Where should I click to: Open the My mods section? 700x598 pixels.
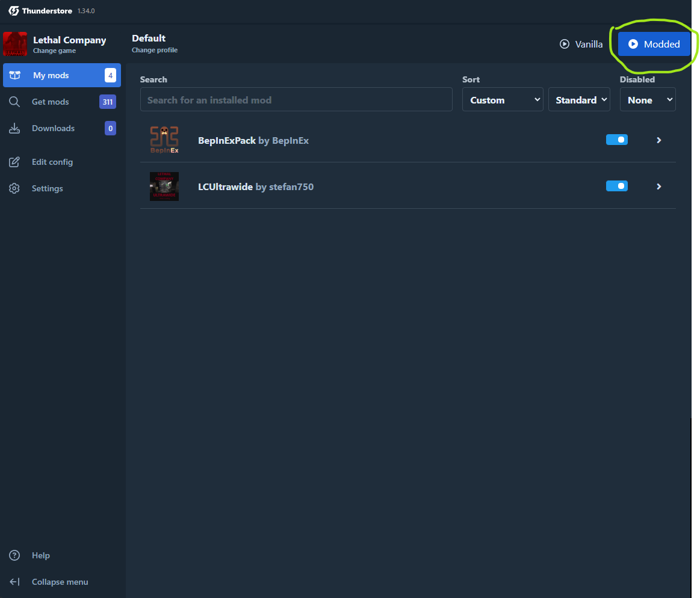(62, 75)
